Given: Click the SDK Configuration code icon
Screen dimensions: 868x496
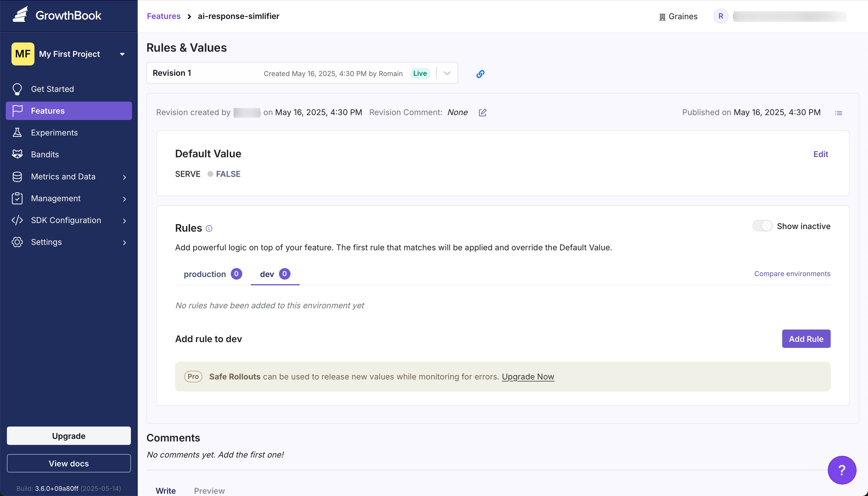Looking at the screenshot, I should (x=17, y=220).
